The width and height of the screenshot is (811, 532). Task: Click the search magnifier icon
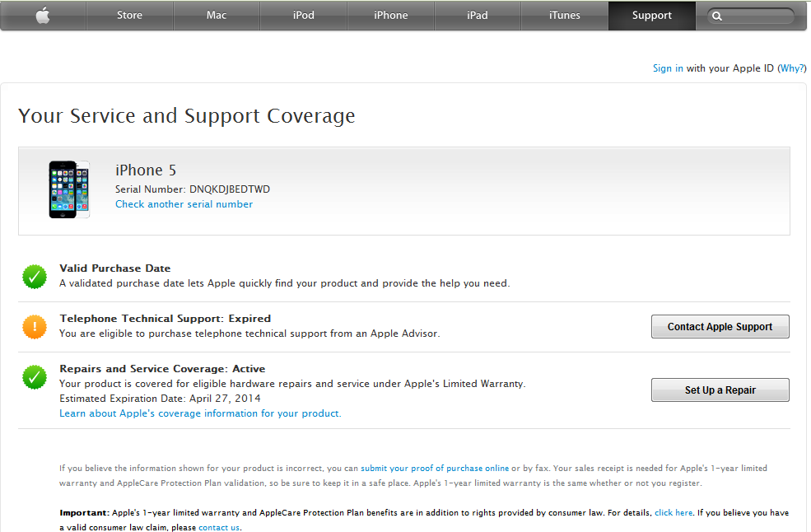717,16
